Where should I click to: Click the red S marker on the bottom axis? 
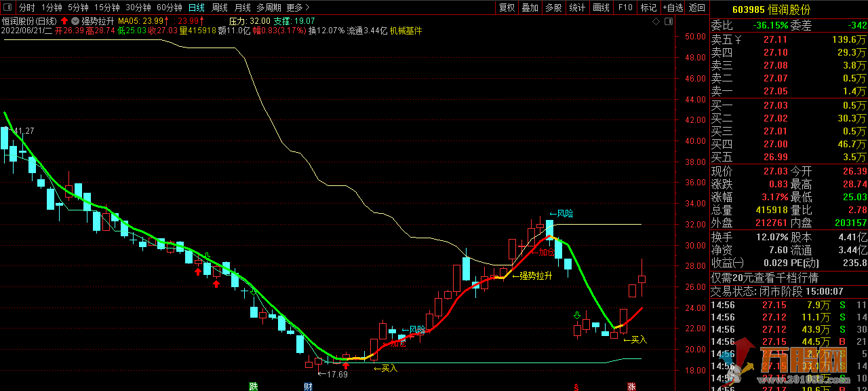[576, 387]
